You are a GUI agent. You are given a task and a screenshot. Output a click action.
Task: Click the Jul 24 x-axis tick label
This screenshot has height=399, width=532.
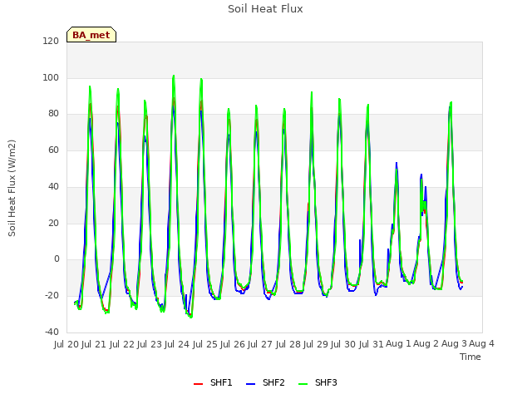177,344
